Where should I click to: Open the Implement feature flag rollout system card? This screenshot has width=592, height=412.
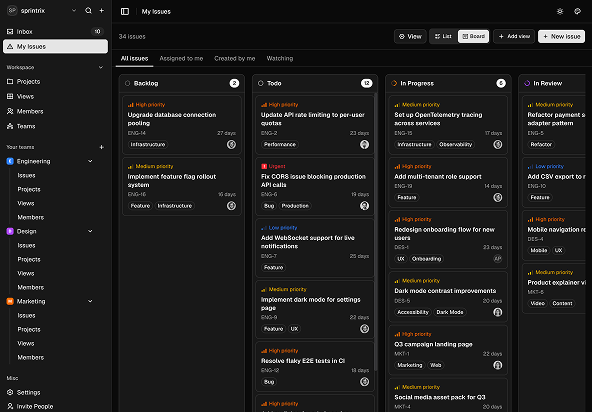[182, 187]
